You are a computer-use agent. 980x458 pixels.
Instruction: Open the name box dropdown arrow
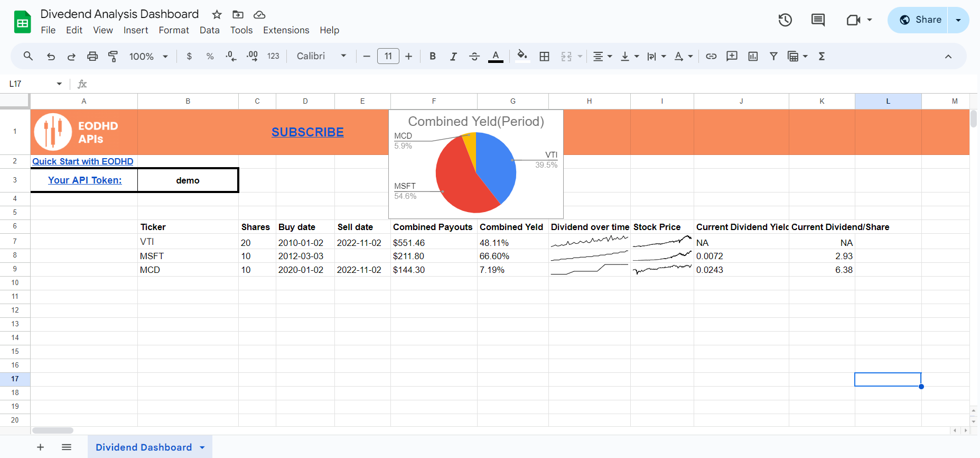point(59,84)
